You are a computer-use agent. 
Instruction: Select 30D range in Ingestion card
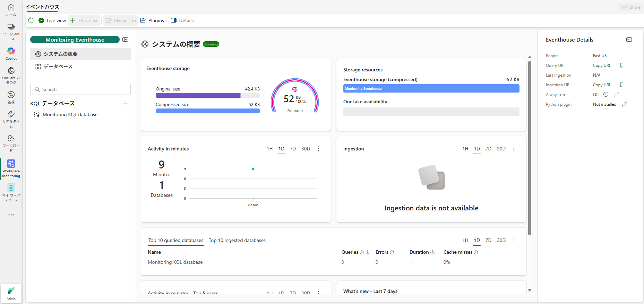pos(501,149)
